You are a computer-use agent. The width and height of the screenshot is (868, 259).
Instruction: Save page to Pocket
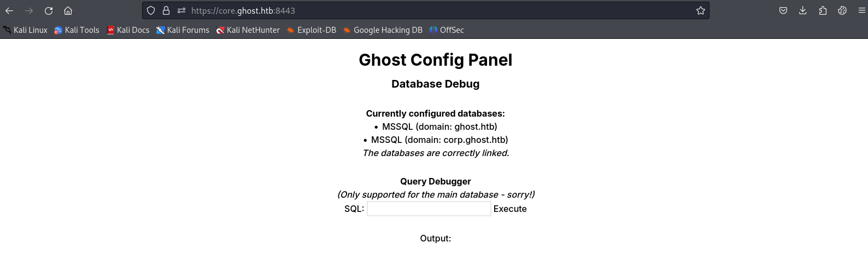tap(783, 10)
